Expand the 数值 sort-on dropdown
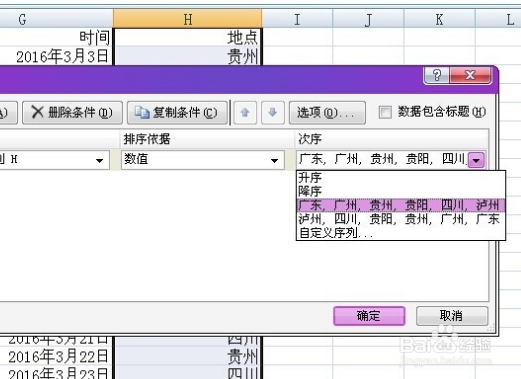 coord(274,160)
